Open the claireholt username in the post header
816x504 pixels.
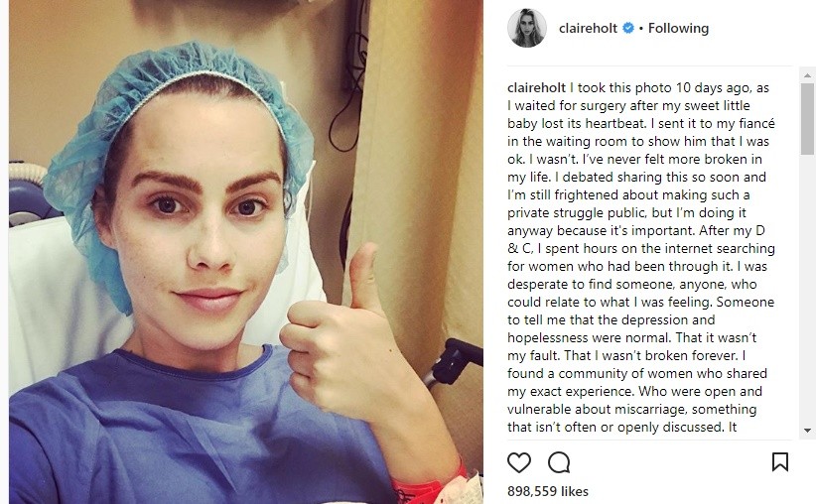point(588,28)
